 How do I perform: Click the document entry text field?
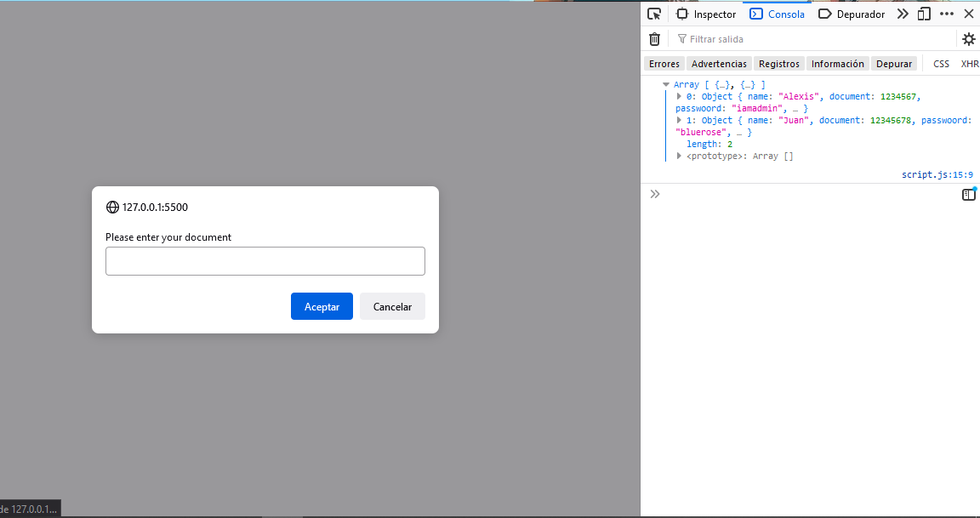click(265, 260)
